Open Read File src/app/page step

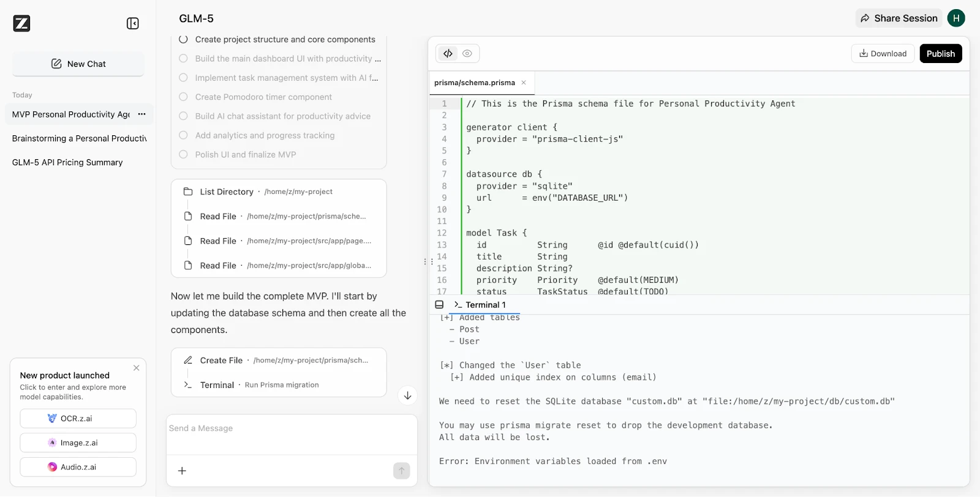pyautogui.click(x=279, y=241)
